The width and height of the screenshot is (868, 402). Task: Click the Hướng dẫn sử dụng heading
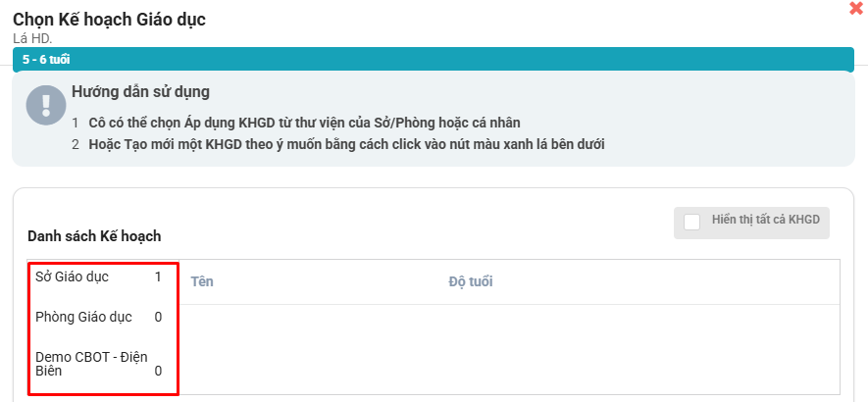(x=140, y=92)
